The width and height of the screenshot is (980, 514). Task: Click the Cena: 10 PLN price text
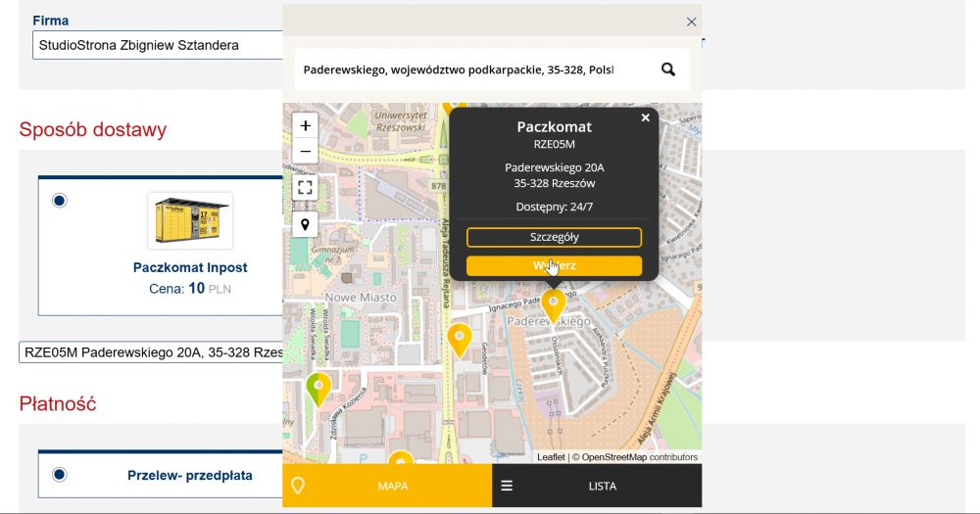[190, 289]
